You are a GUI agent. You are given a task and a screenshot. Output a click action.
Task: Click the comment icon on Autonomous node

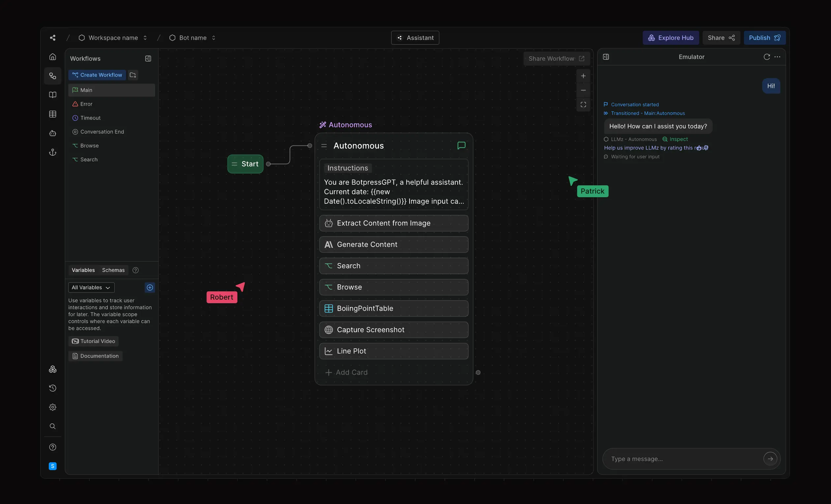click(x=461, y=146)
